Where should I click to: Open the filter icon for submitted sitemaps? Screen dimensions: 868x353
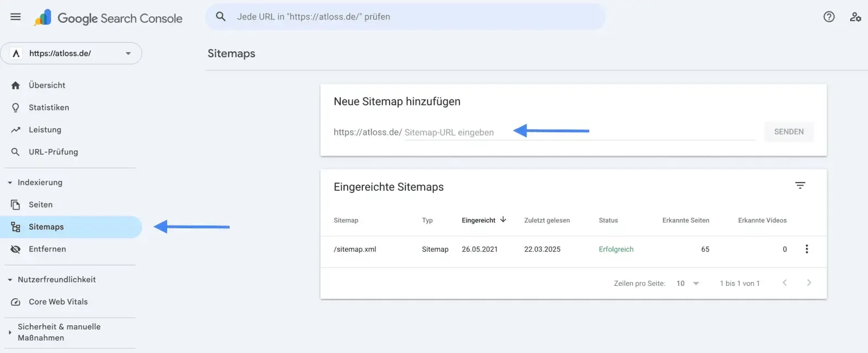800,185
